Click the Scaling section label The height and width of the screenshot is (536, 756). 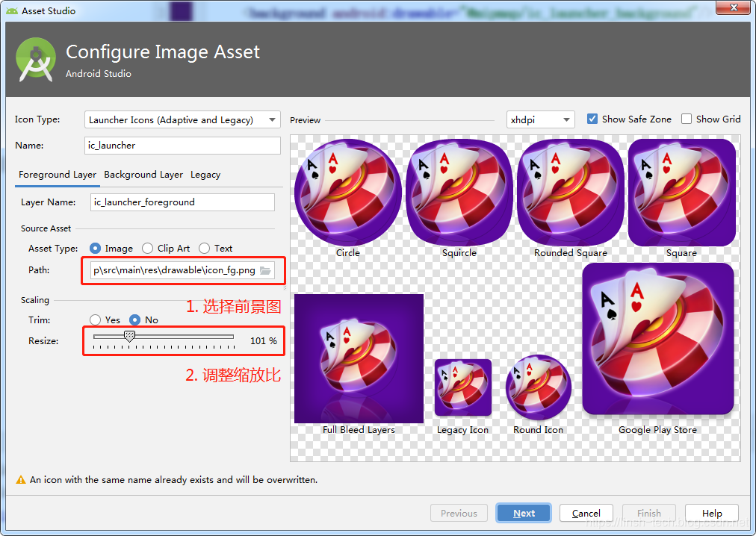[x=34, y=300]
